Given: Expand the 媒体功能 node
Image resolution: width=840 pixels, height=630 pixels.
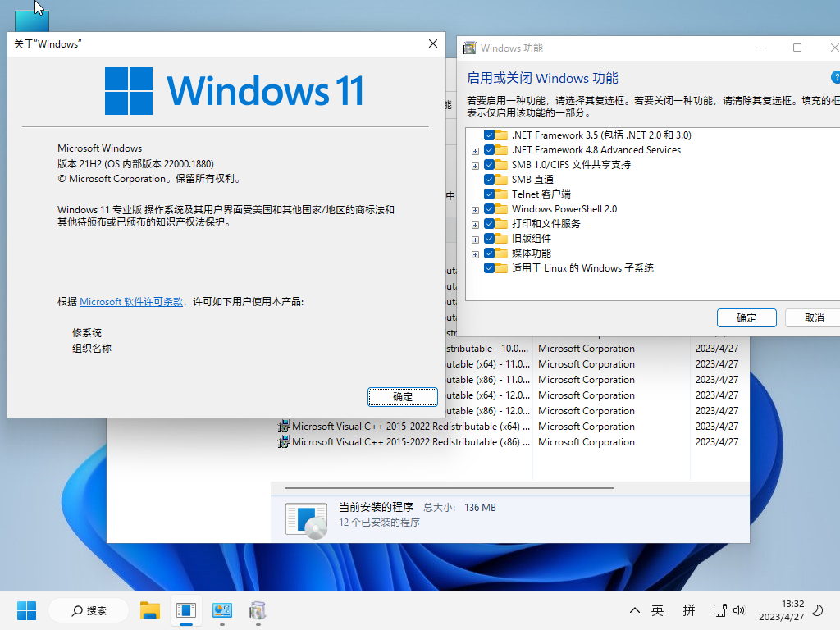Looking at the screenshot, I should coord(475,254).
